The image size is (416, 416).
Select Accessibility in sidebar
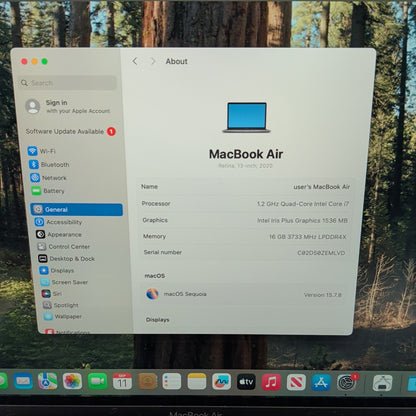59,222
